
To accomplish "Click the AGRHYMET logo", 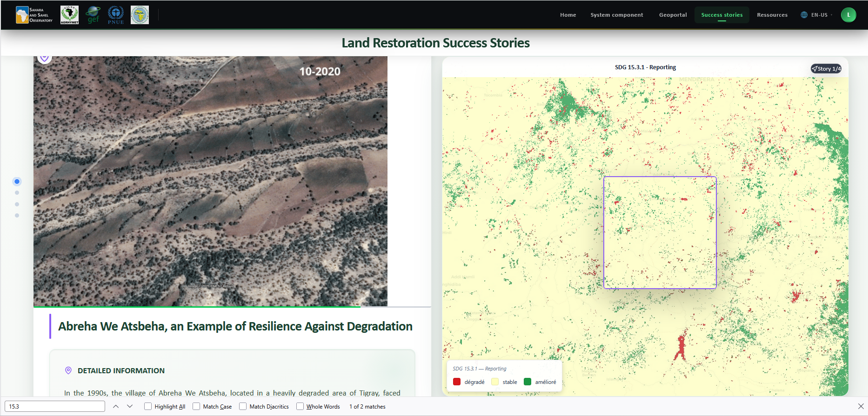I will [69, 15].
